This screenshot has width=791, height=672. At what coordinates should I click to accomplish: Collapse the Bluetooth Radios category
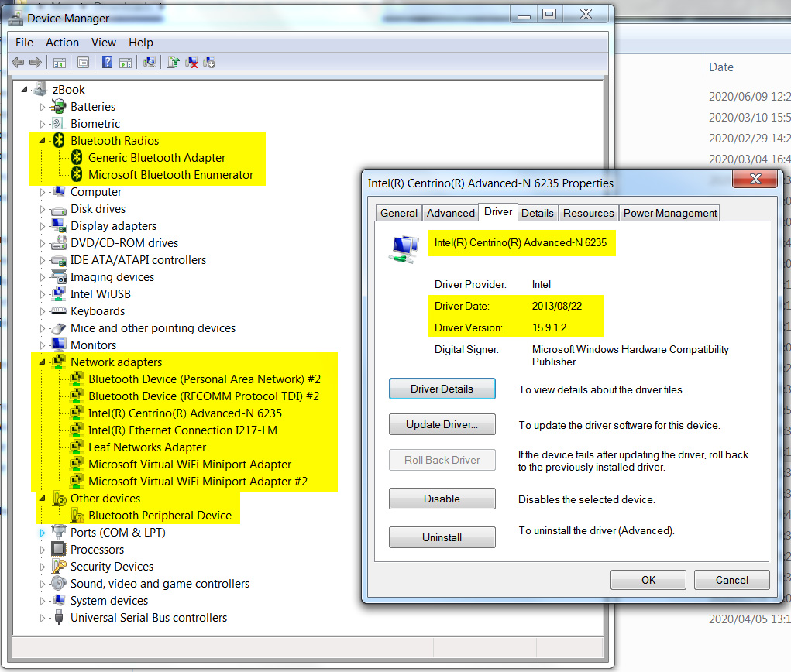point(43,141)
